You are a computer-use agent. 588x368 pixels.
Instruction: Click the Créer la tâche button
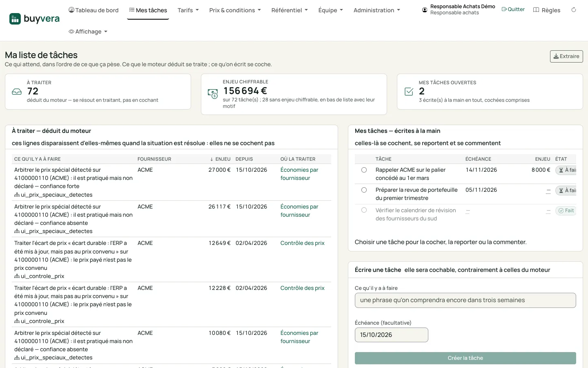coord(465,358)
